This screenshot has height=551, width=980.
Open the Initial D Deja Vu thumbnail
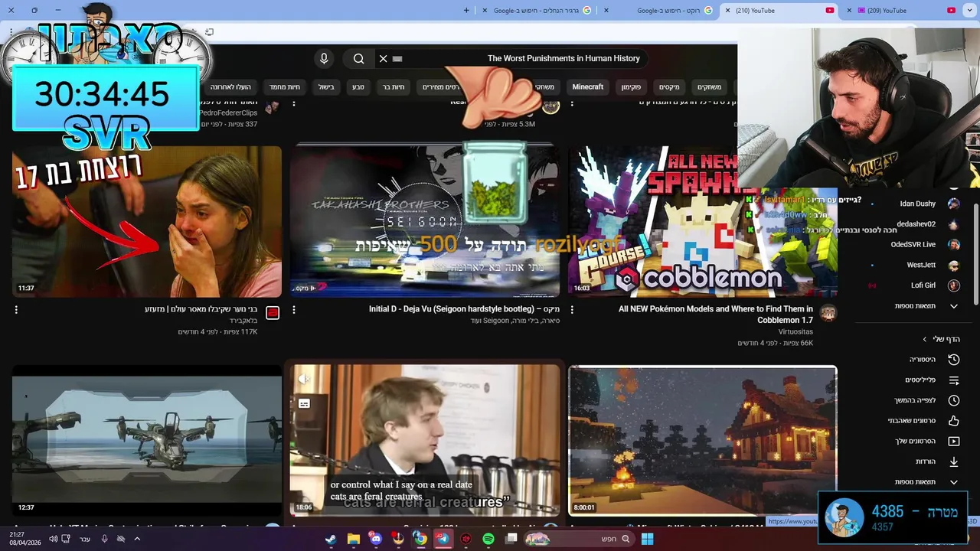pyautogui.click(x=424, y=221)
